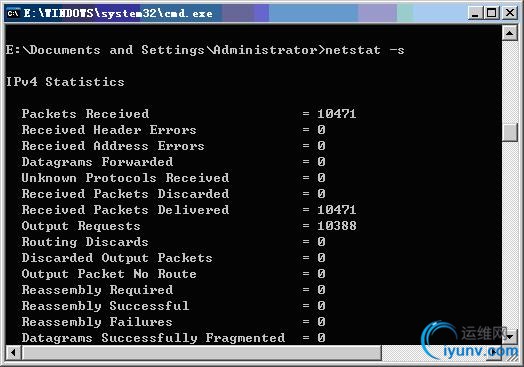Click the Datagrams Forwarded line

click(174, 162)
